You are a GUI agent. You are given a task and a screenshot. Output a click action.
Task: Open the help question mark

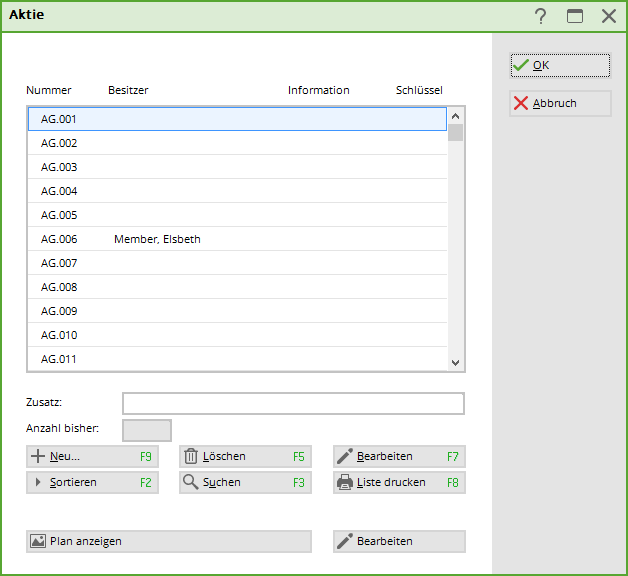pyautogui.click(x=540, y=16)
